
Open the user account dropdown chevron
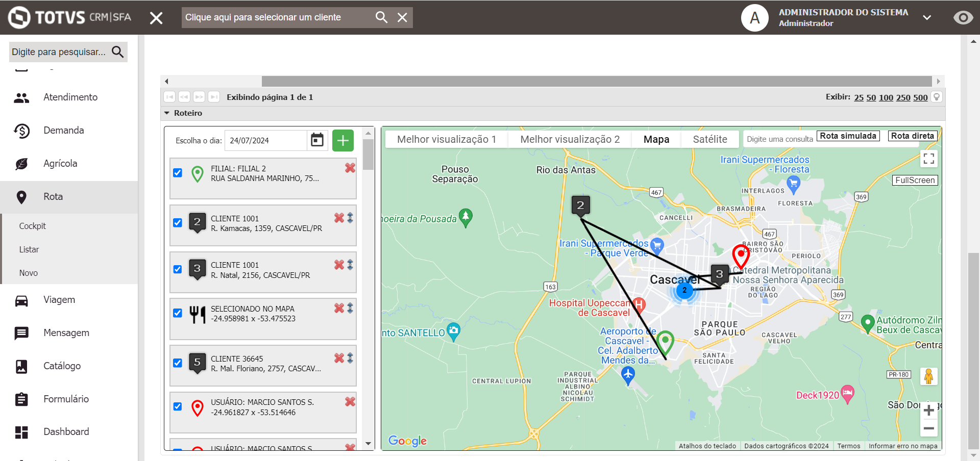[x=927, y=18]
